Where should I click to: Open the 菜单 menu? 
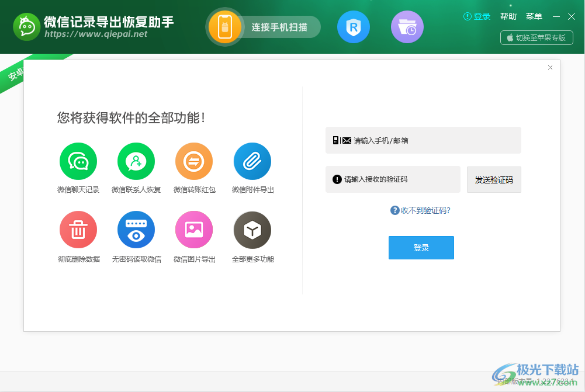pos(534,16)
